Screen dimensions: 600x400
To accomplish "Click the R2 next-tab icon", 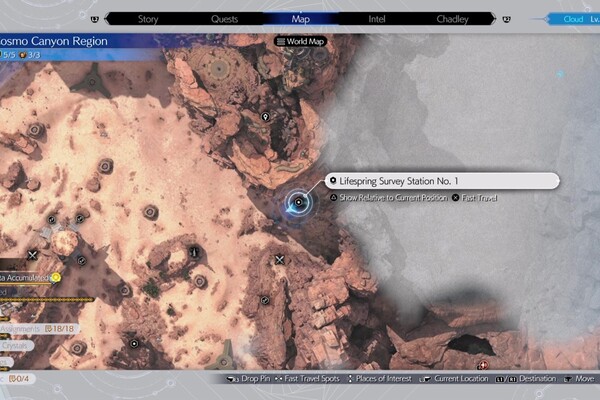I will [x=506, y=19].
